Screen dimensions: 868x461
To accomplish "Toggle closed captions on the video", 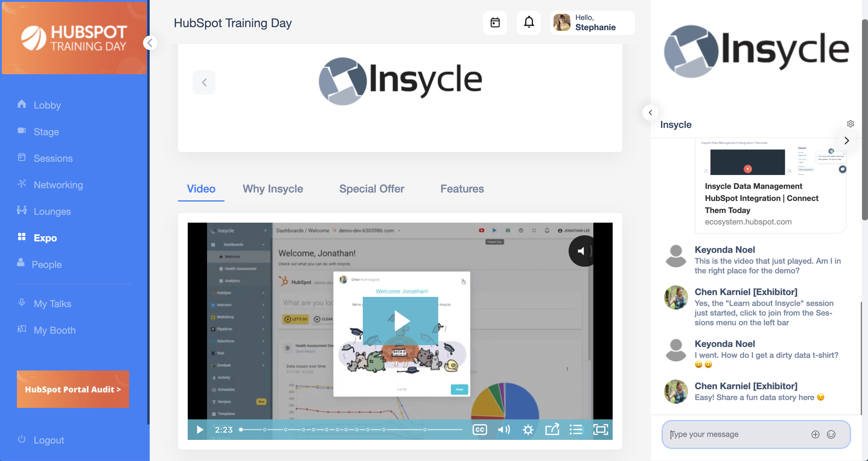I will (480, 429).
